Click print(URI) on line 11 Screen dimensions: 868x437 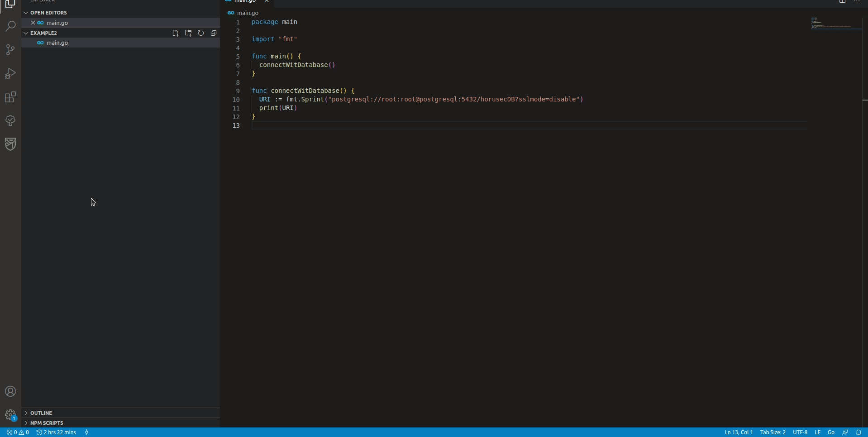(278, 108)
